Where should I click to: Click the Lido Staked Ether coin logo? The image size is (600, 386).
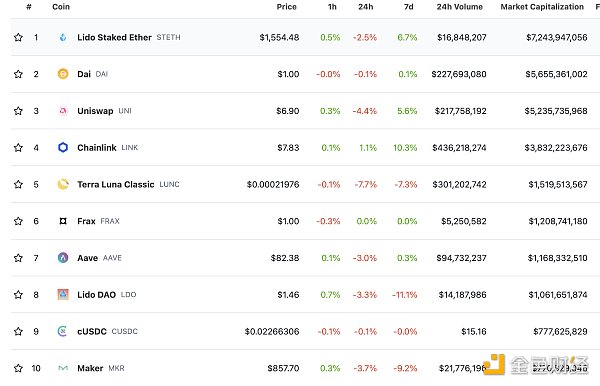pos(63,37)
